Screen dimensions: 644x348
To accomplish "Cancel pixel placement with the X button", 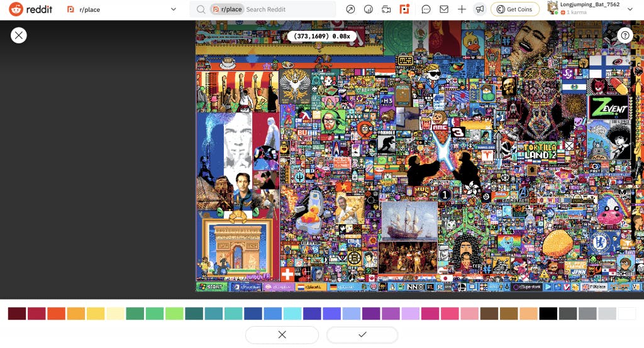I will [x=282, y=334].
